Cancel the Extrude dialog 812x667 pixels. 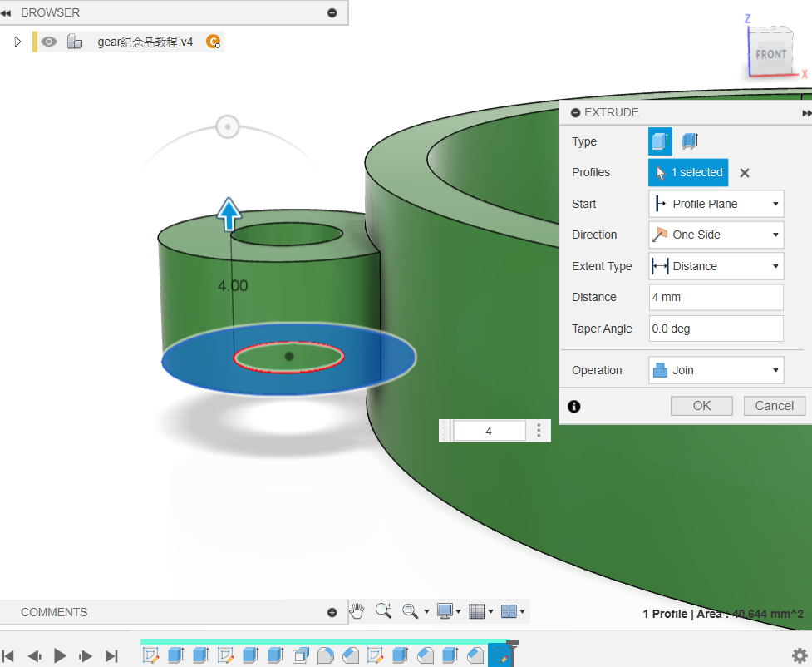point(774,406)
